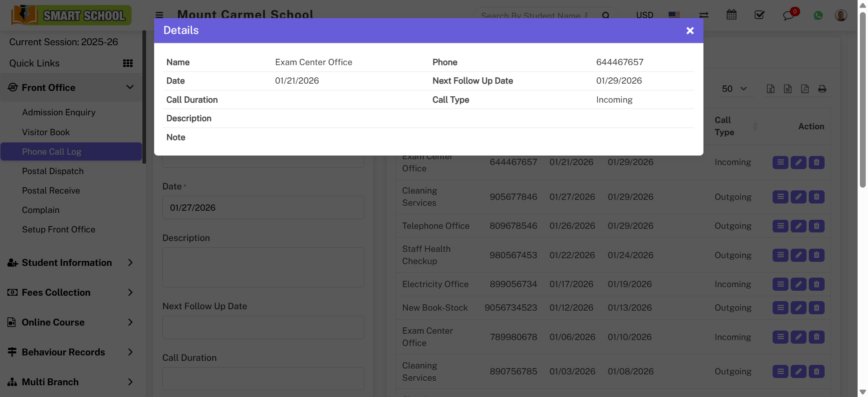The width and height of the screenshot is (868, 397).
Task: Select Postal Dispatch menu item
Action: (x=53, y=171)
